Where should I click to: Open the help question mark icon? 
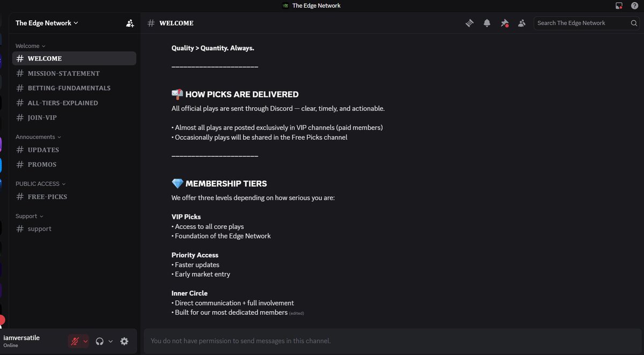coord(634,6)
